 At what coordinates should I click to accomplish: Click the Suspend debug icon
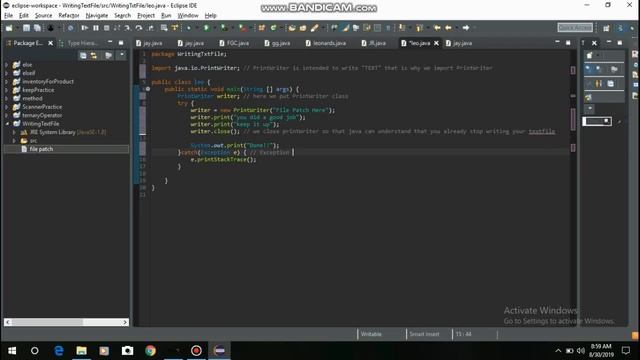click(96, 28)
